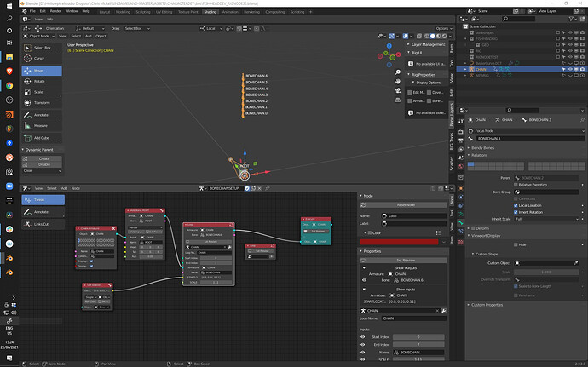This screenshot has width=588, height=367.
Task: Click the End Index value slider
Action: pos(418,345)
